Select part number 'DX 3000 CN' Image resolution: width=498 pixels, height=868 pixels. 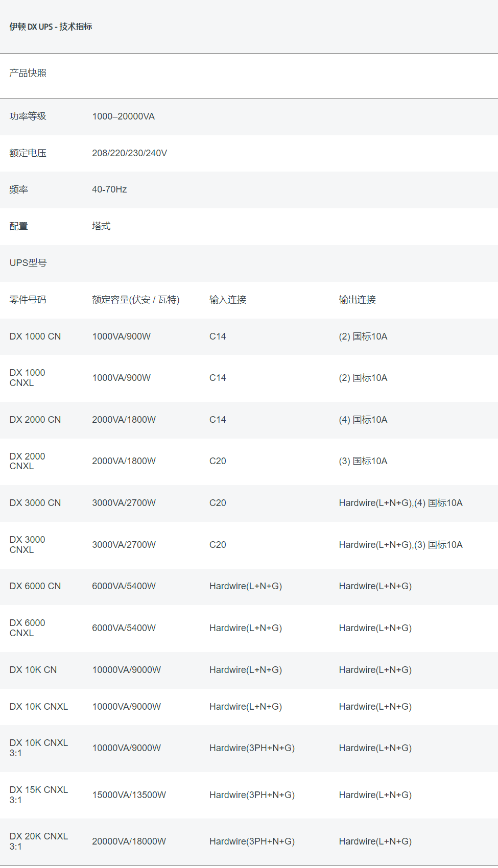(x=35, y=503)
